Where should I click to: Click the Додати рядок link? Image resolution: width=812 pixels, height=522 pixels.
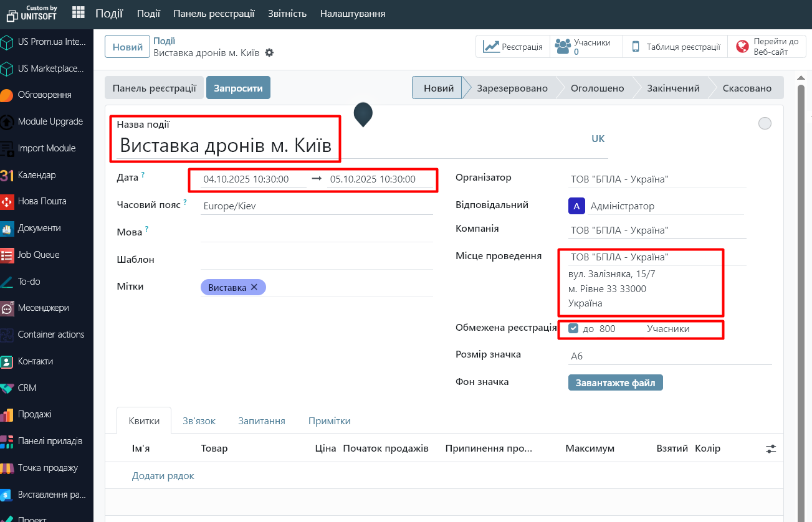pyautogui.click(x=163, y=476)
